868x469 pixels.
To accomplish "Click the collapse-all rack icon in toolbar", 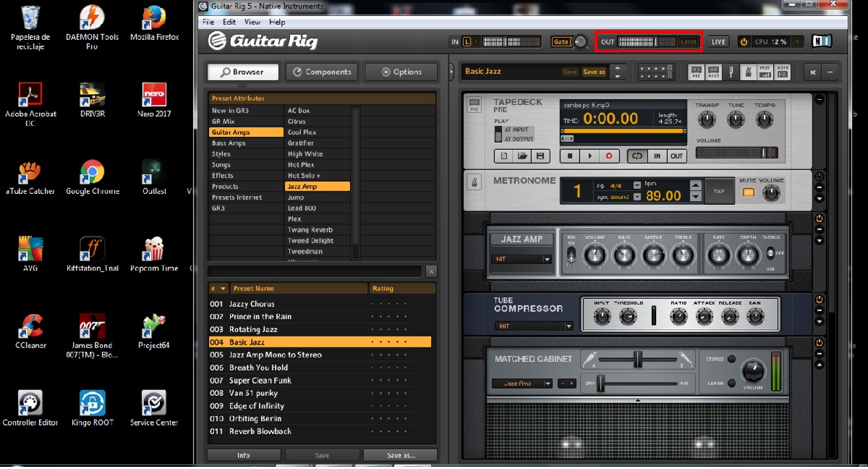I will 830,72.
